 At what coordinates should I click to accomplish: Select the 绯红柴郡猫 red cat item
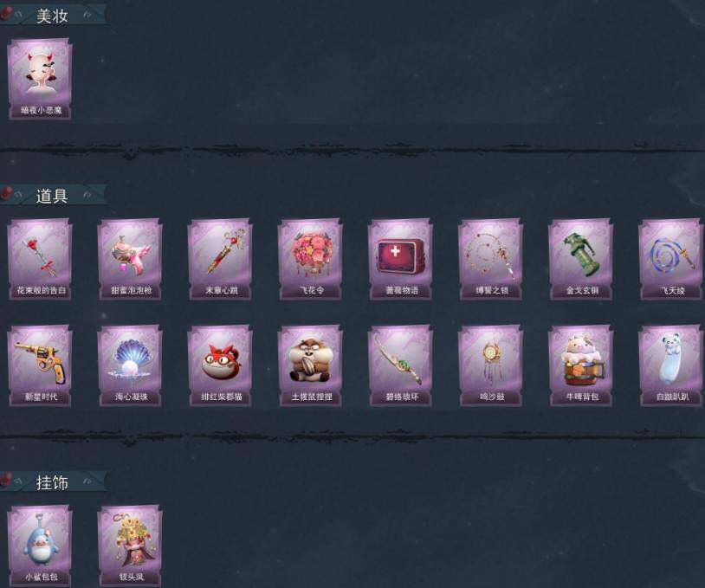point(220,366)
